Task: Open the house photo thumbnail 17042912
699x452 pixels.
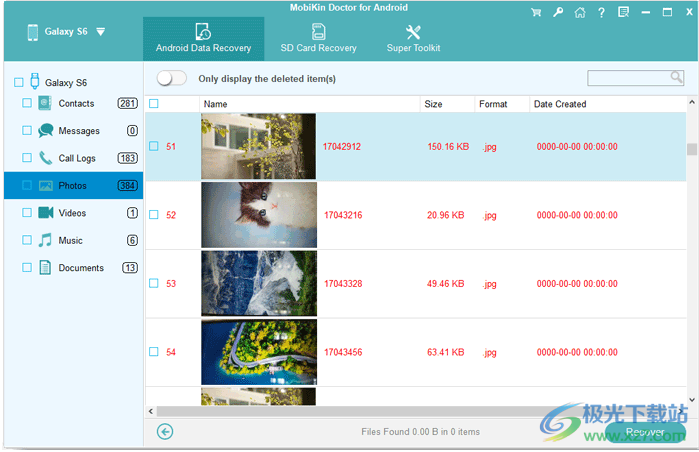Action: (259, 146)
